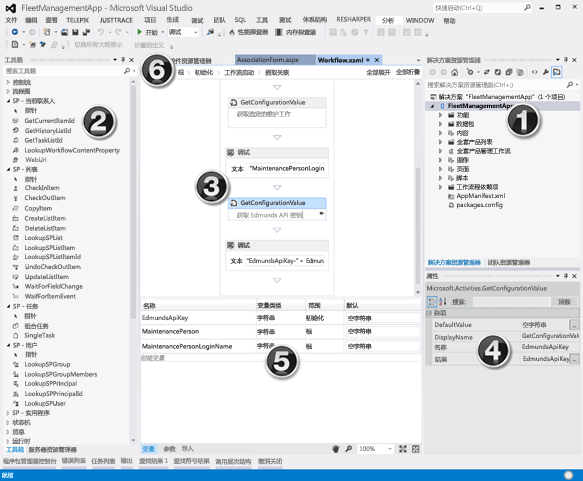Open the 文件 menu

point(11,20)
